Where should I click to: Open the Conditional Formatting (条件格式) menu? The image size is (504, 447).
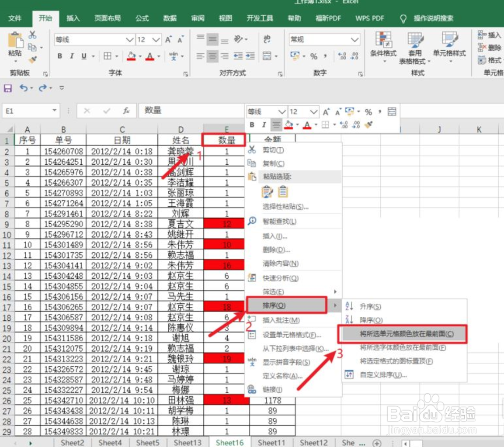[x=383, y=47]
